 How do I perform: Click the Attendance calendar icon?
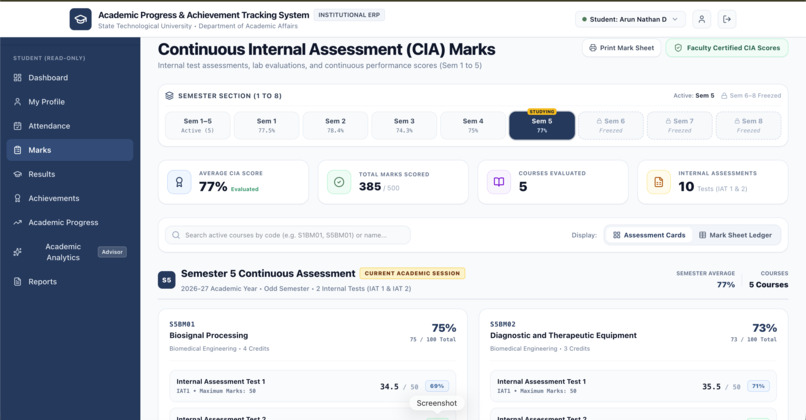tap(17, 126)
